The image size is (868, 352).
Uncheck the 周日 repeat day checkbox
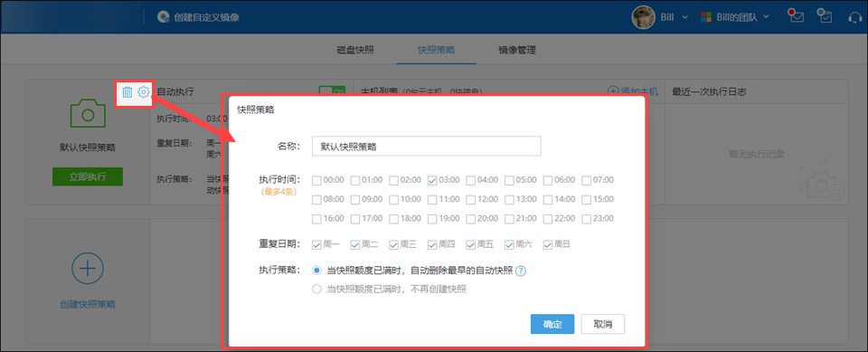pos(548,244)
